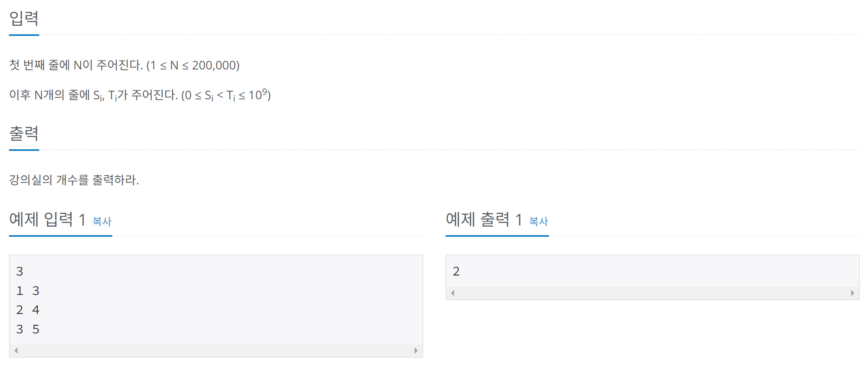This screenshot has width=868, height=367.
Task: Click the example input horizontal scrollbar track
Action: (x=216, y=351)
